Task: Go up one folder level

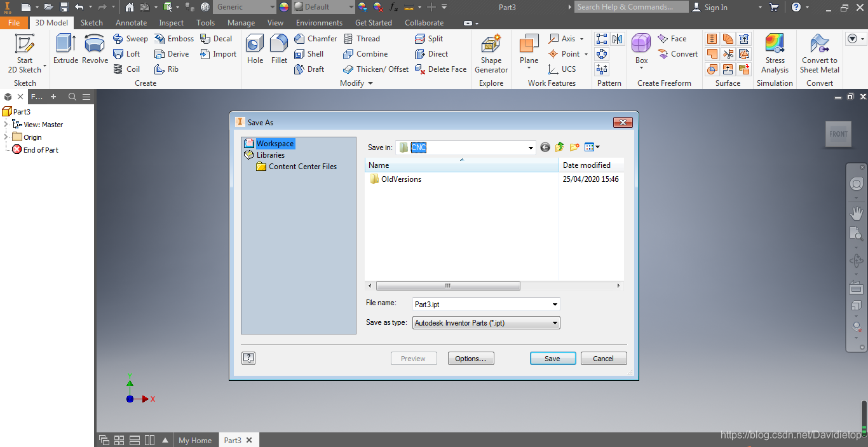Action: click(559, 148)
